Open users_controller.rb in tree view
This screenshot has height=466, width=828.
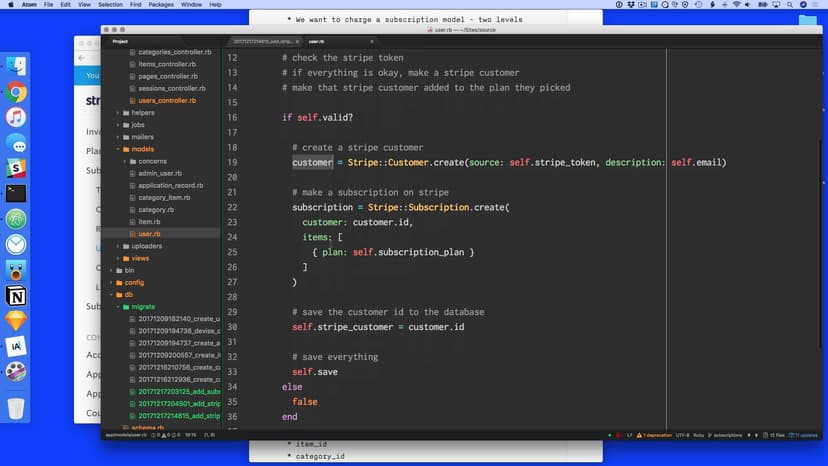[x=167, y=100]
